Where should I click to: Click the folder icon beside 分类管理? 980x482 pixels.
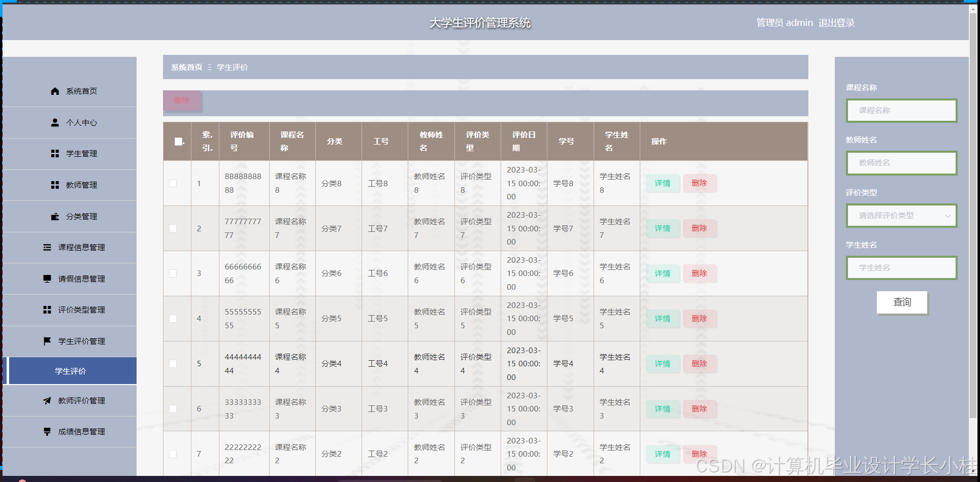click(x=55, y=217)
